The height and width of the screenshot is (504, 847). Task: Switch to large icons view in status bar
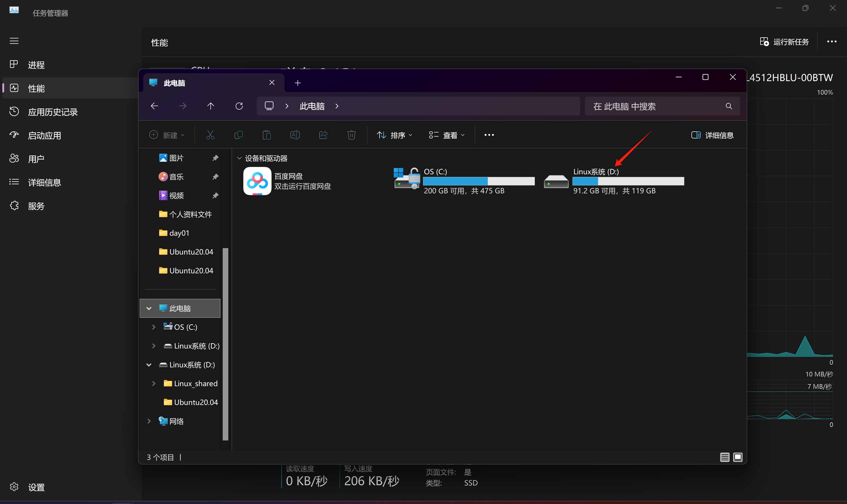click(x=738, y=457)
